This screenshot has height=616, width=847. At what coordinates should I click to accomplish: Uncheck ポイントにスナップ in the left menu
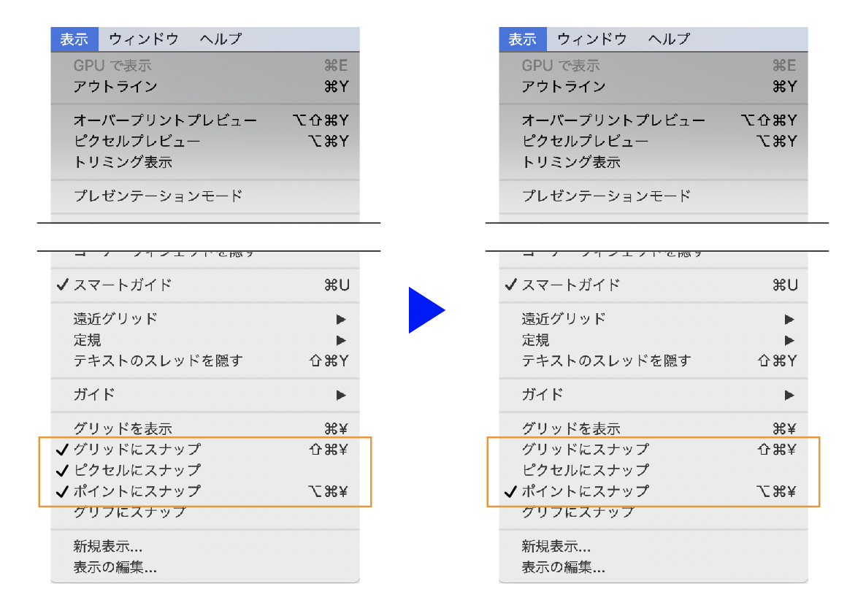[205, 491]
